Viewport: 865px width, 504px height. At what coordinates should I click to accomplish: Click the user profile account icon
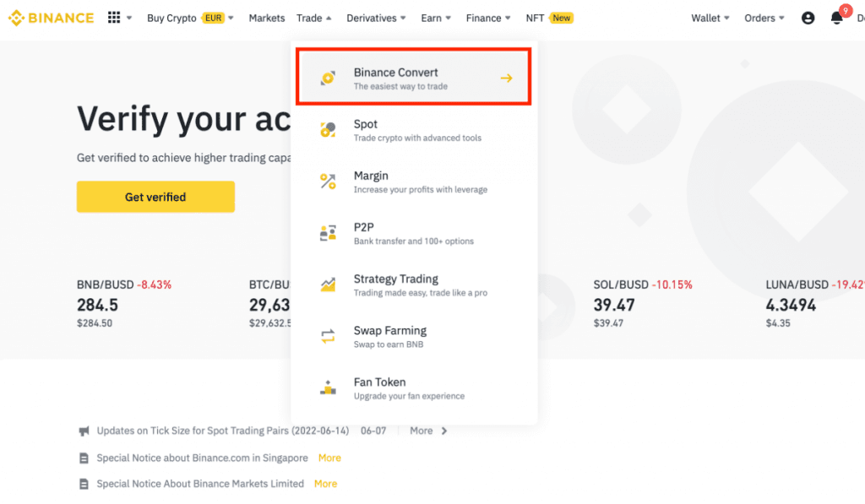pos(808,18)
